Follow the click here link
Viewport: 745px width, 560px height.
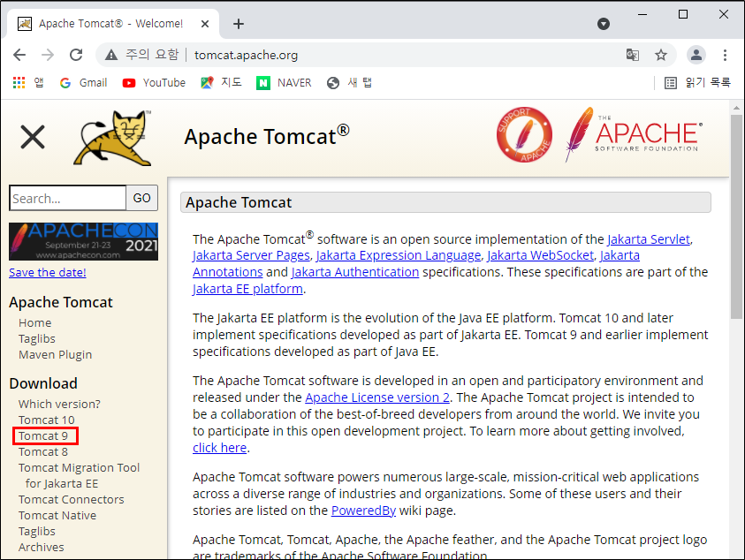point(219,448)
